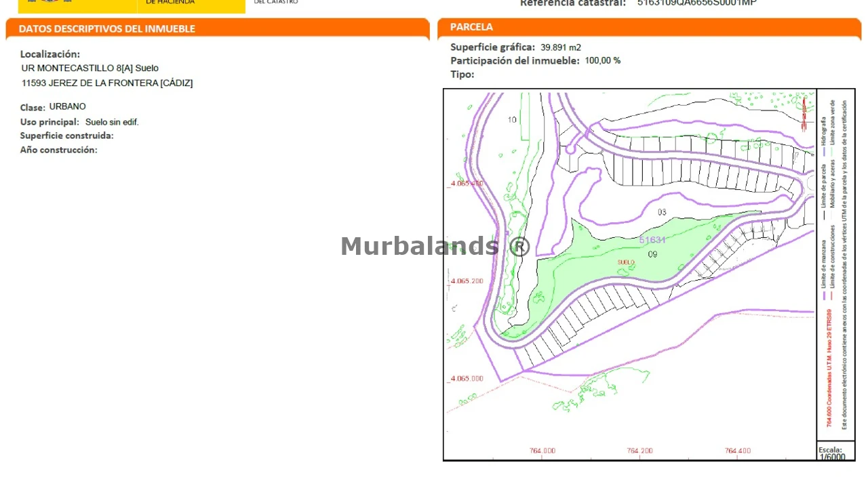Click the "Uso principal:" label
The width and height of the screenshot is (868, 488).
click(50, 122)
